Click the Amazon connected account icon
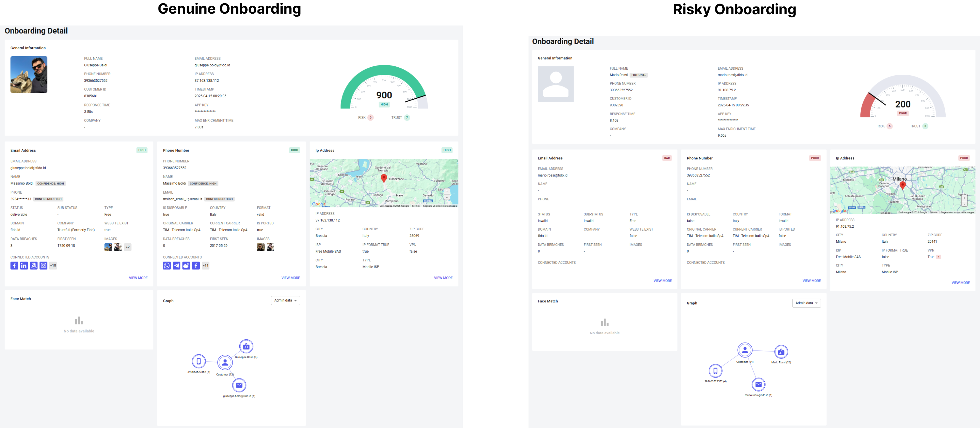Screen dimensions: 980x428 [x=34, y=265]
